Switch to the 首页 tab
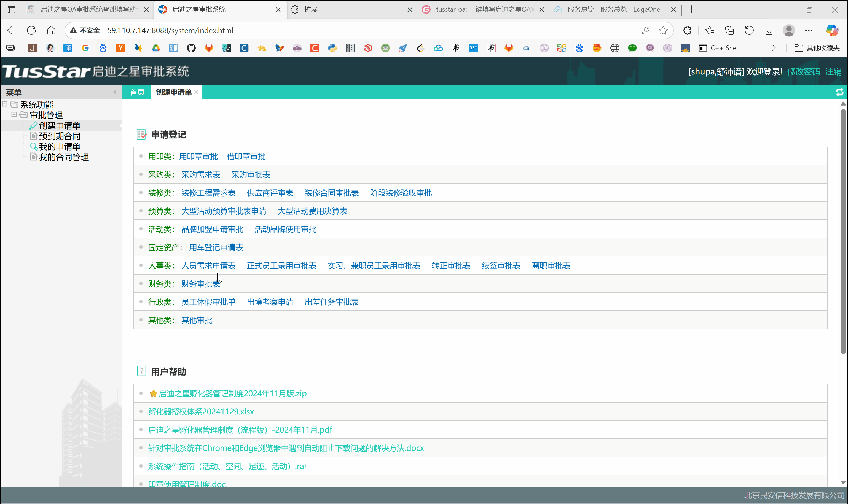848x504 pixels. pyautogui.click(x=137, y=92)
